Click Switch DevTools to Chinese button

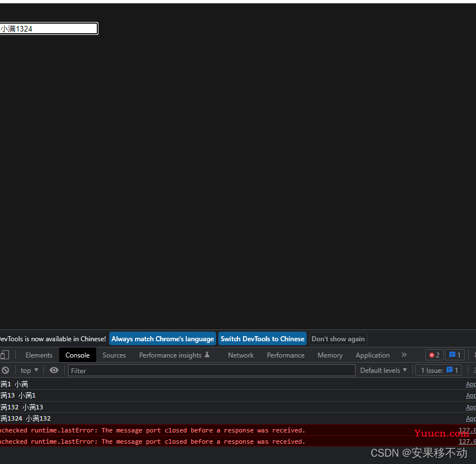(x=262, y=339)
